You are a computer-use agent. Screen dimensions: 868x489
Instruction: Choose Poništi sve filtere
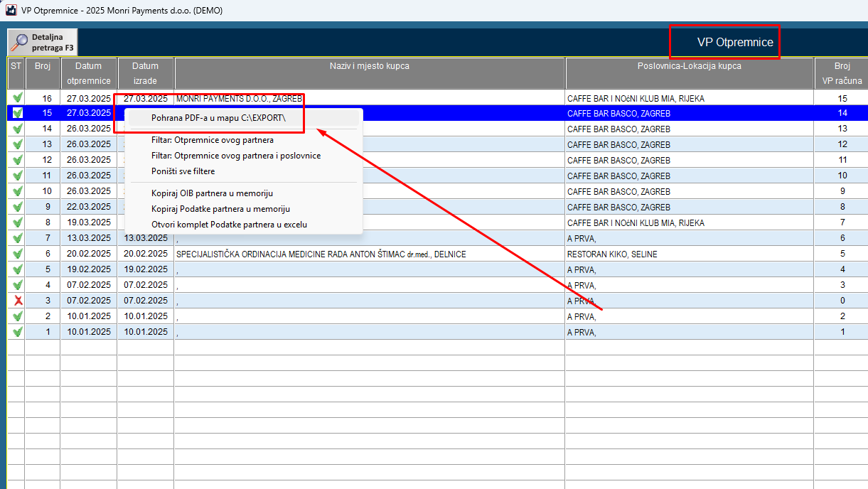(x=244, y=171)
